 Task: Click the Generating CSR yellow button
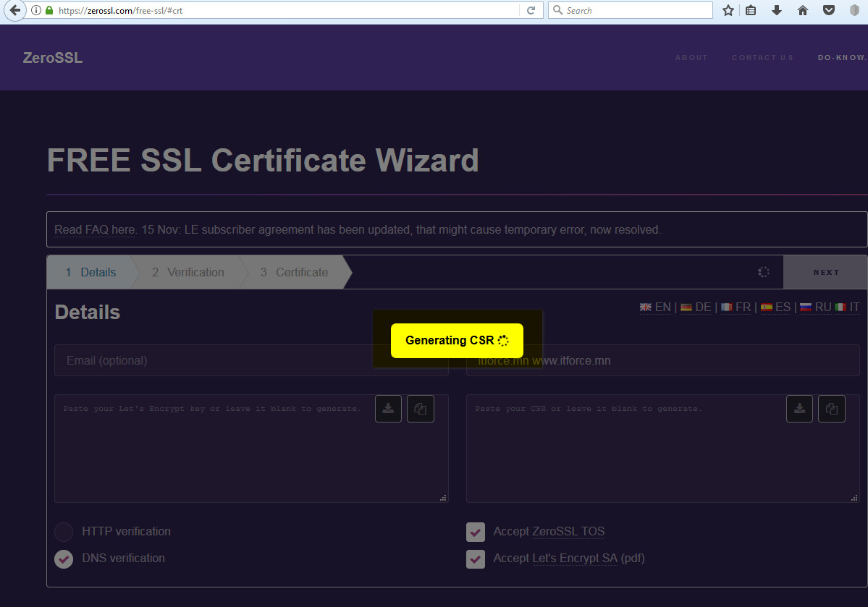click(x=457, y=340)
